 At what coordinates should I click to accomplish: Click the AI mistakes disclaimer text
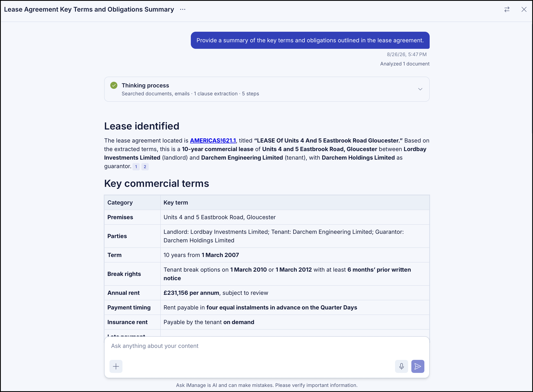[x=267, y=385]
